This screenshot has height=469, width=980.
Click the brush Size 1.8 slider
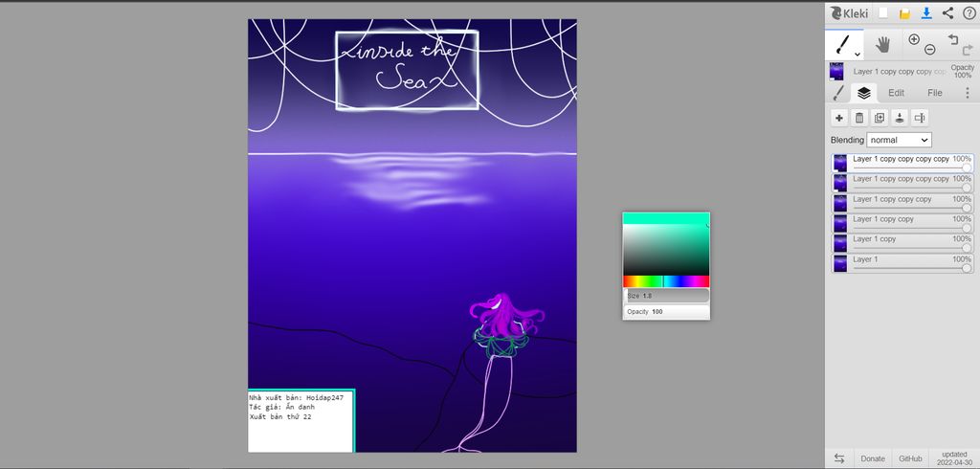(666, 296)
